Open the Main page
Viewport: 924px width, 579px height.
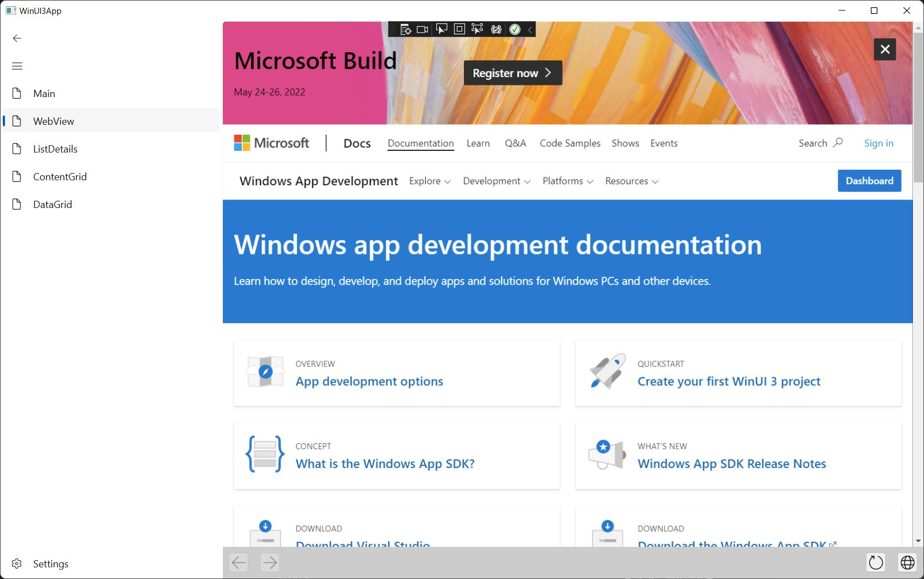point(111,93)
